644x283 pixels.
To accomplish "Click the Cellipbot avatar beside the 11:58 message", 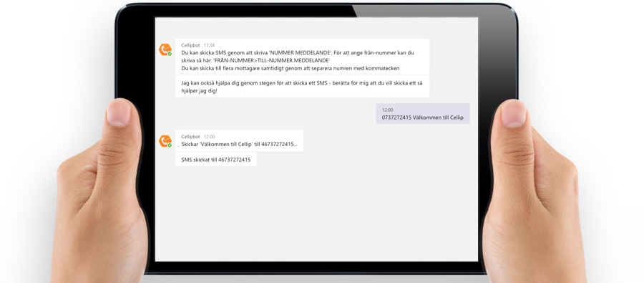I will [165, 49].
